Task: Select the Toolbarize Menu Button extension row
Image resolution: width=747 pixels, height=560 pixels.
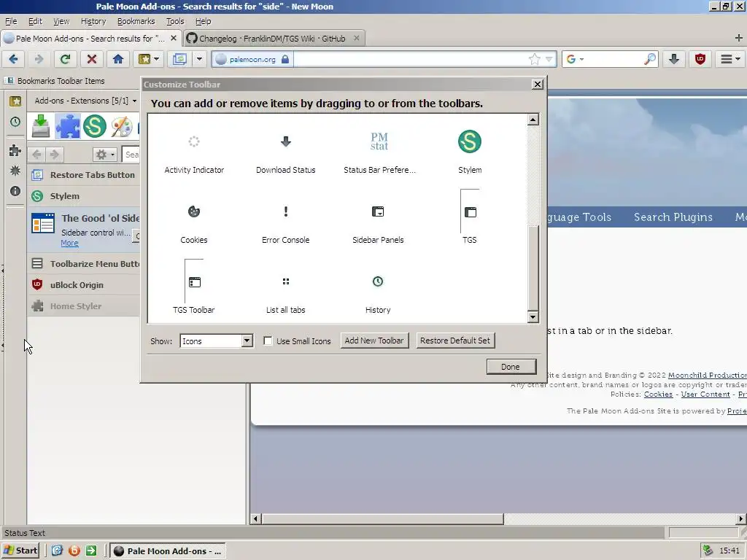Action: [84, 264]
